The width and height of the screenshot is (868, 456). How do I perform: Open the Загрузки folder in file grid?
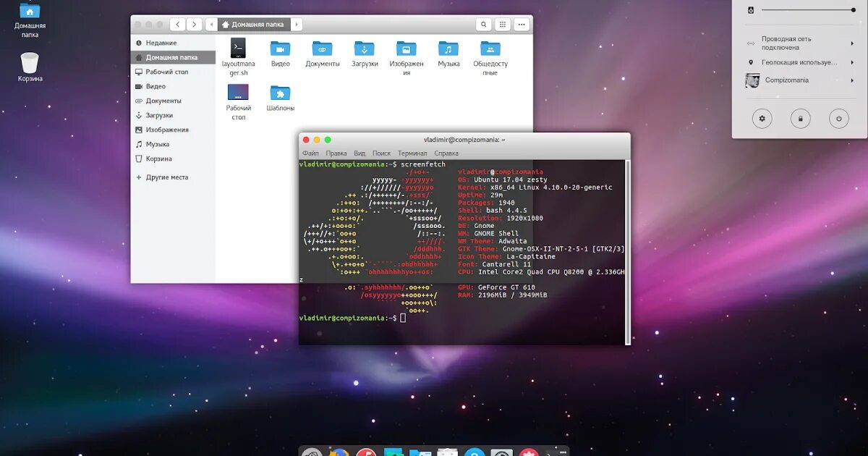(x=365, y=54)
